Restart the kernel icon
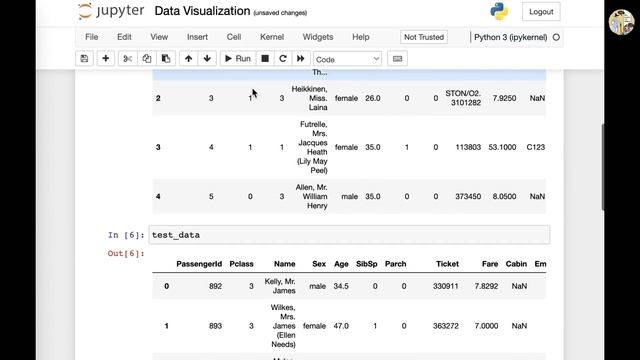The image size is (640, 360). click(282, 59)
